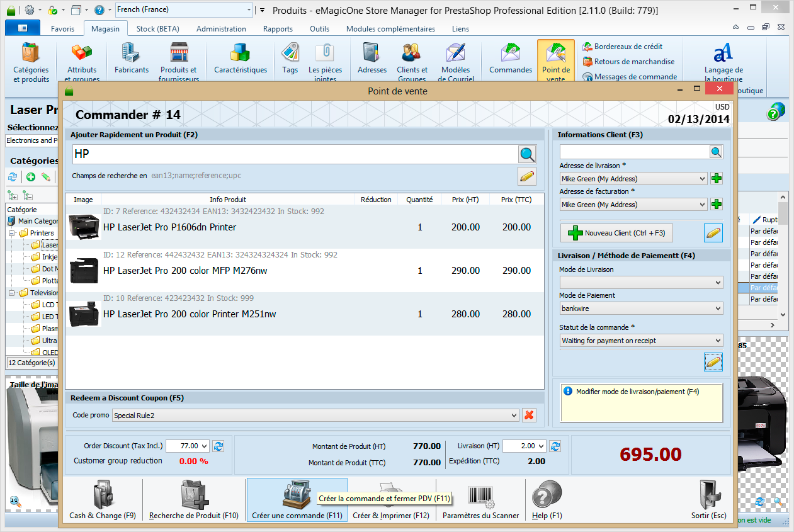794x532 pixels.
Task: Switch to the Stock (BETA) tab
Action: 158,28
